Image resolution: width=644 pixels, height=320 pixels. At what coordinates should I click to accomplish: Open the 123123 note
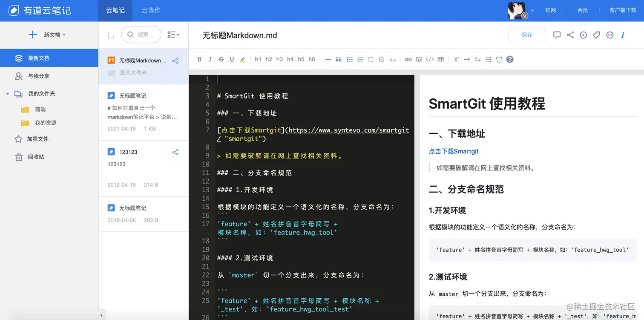[x=144, y=168]
